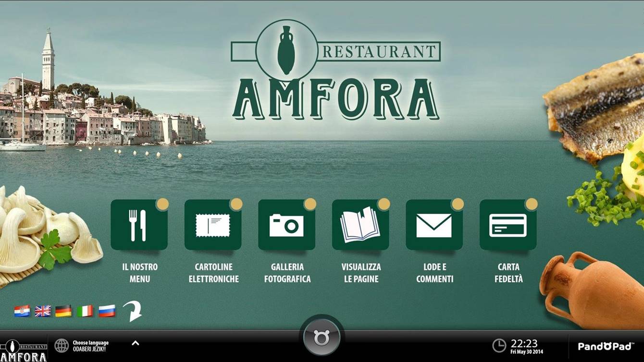The height and width of the screenshot is (362, 644).
Task: Open the Visualizza Le Pagine book icon
Action: click(x=360, y=225)
